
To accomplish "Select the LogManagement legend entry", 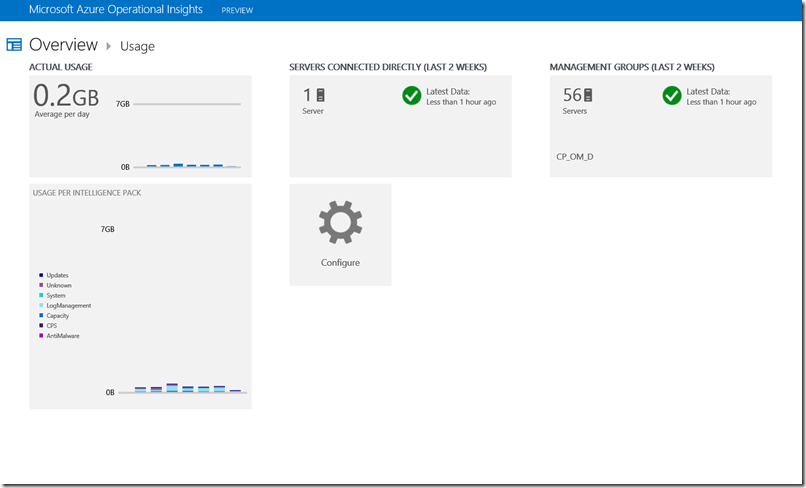I will (68, 306).
